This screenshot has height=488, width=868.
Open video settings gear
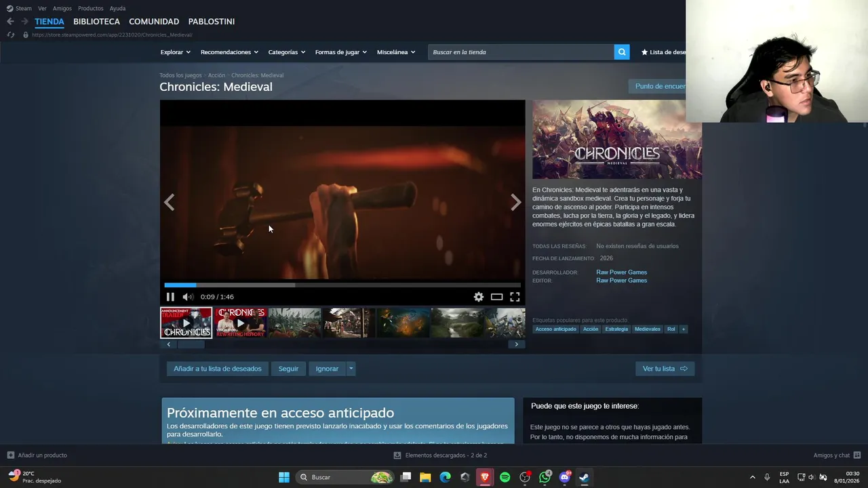click(x=479, y=297)
